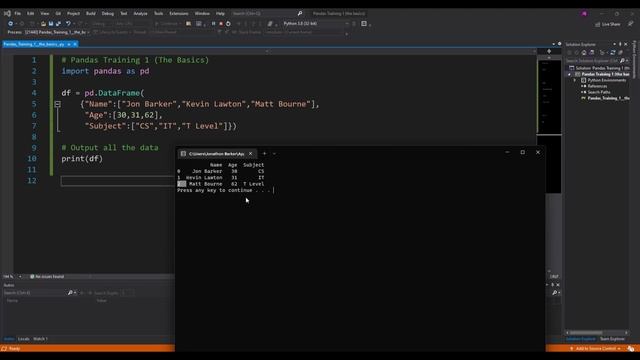Image resolution: width=640 pixels, height=360 pixels.
Task: Click the window layout icon after Python dropdown
Action: [x=364, y=24]
